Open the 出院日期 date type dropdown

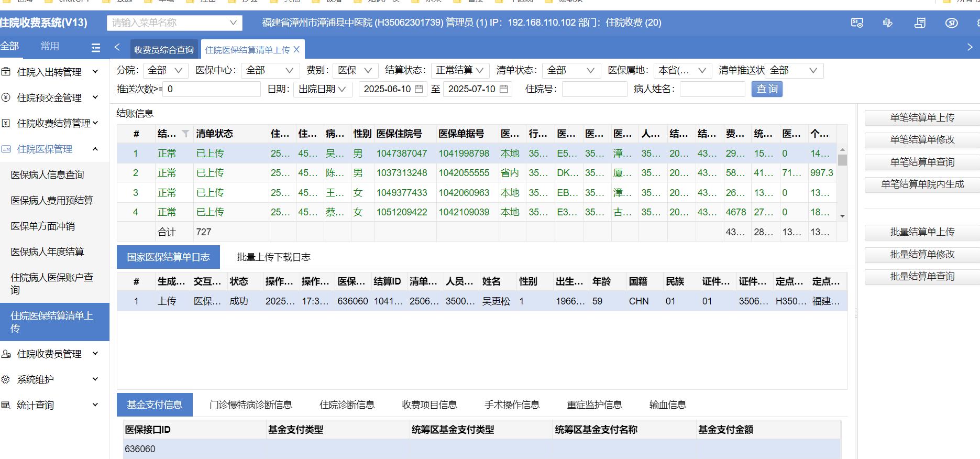pyautogui.click(x=323, y=89)
